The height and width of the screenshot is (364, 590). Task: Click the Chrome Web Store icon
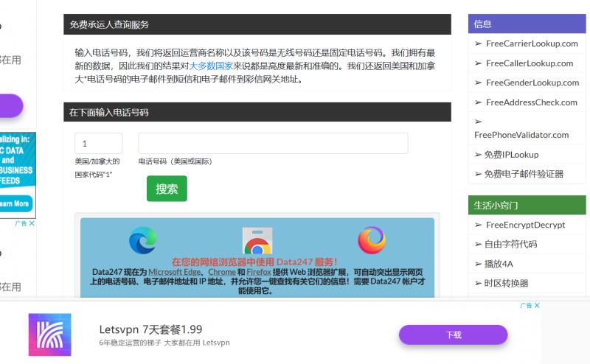(x=257, y=241)
